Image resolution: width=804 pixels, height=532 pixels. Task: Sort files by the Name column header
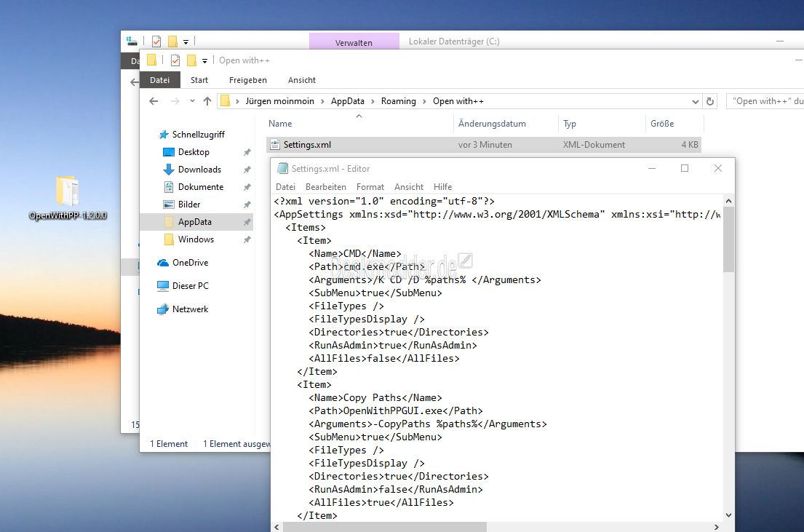359,123
